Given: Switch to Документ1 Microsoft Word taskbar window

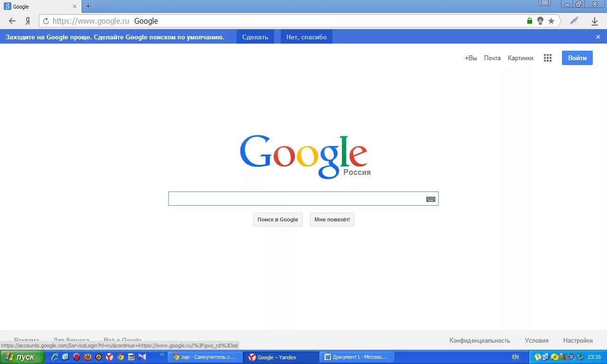Looking at the screenshot, I should point(358,357).
